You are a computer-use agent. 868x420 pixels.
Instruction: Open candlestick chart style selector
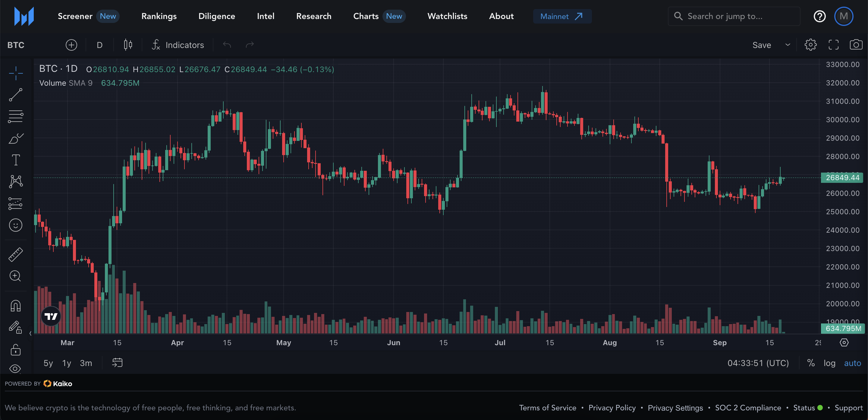(x=128, y=45)
